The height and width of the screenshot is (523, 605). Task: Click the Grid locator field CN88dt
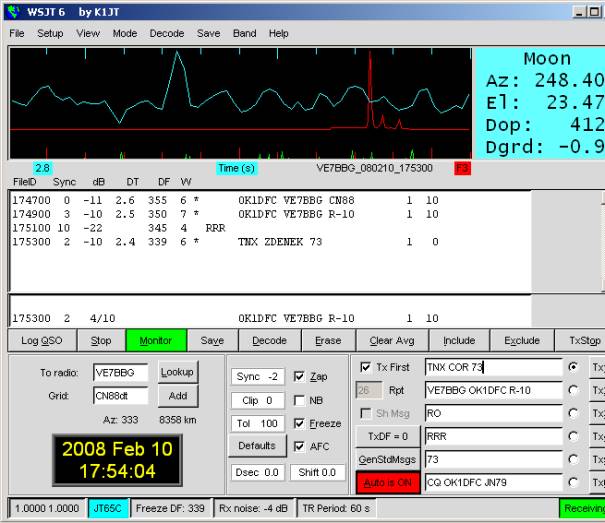point(120,396)
